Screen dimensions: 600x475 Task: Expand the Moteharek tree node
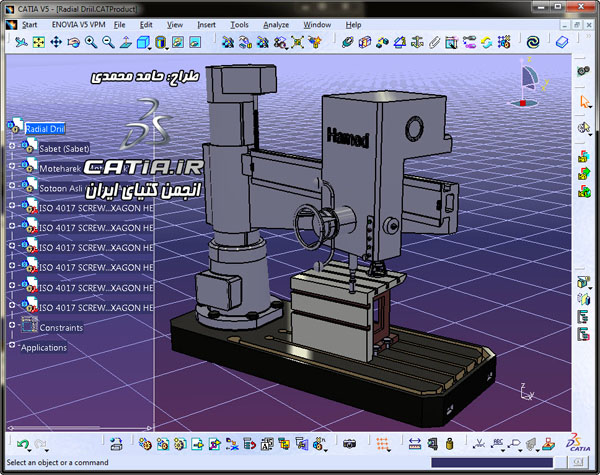[x=12, y=166]
